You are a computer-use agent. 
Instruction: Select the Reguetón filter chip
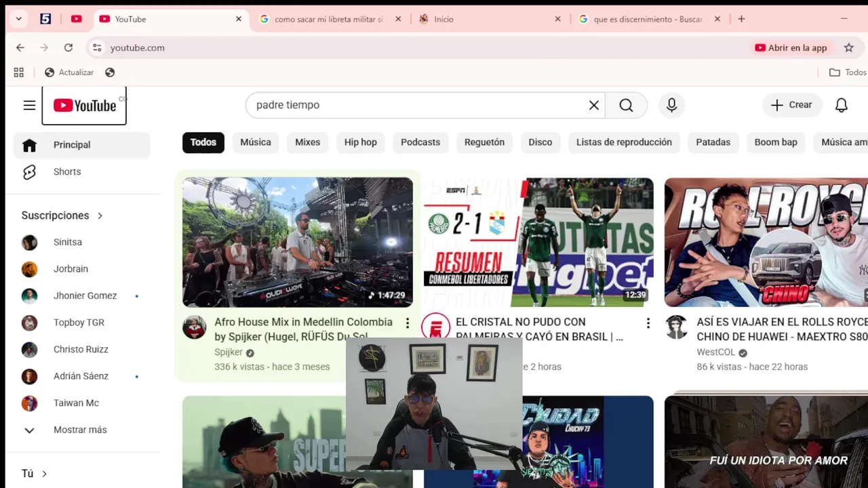pyautogui.click(x=484, y=142)
